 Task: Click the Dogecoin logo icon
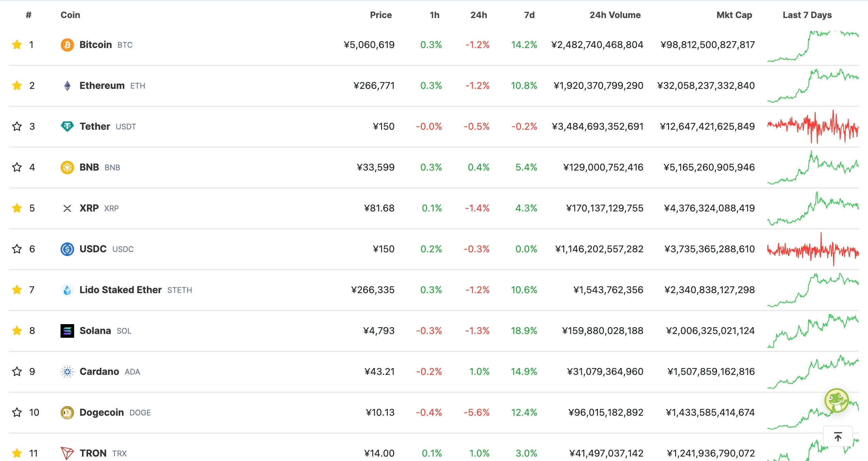point(67,412)
